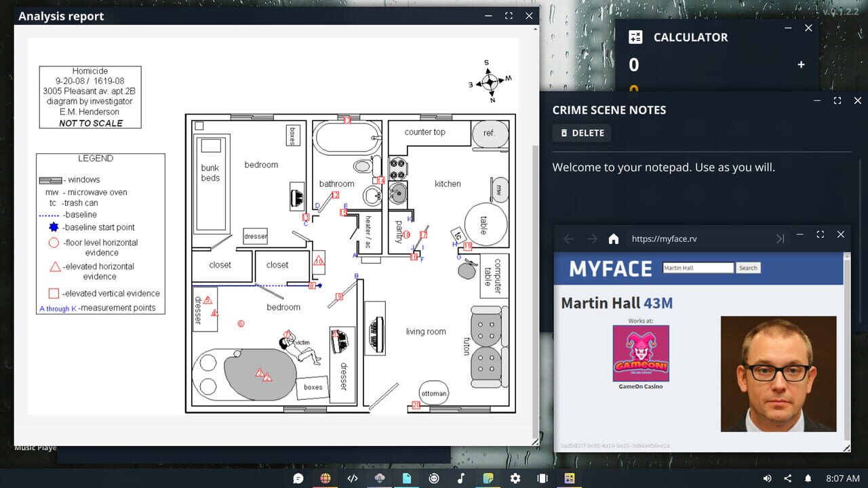Open the file notes app in taskbar
The height and width of the screenshot is (488, 868).
(406, 478)
